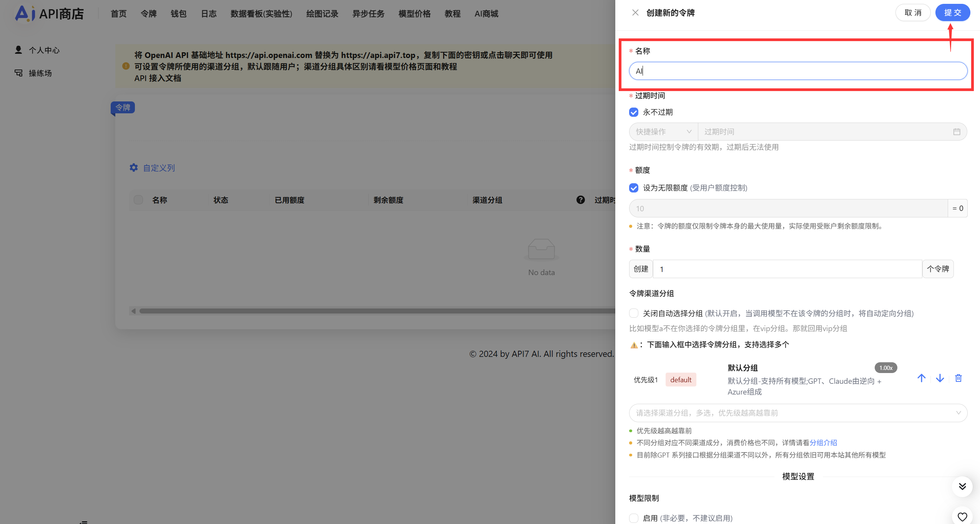980x524 pixels.
Task: Go to 模型价格 in top navigation
Action: pos(414,14)
